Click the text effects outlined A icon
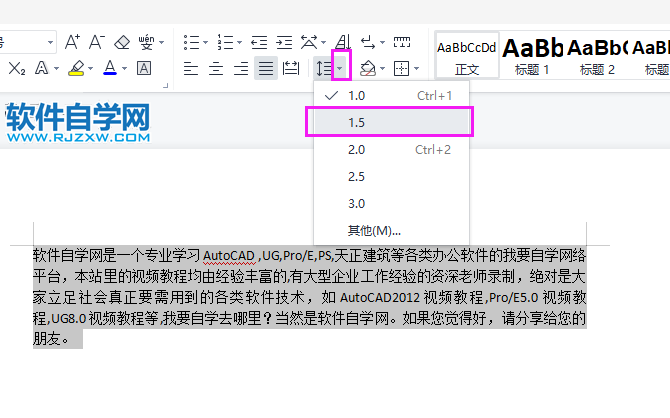The width and height of the screenshot is (670, 418). 41,68
